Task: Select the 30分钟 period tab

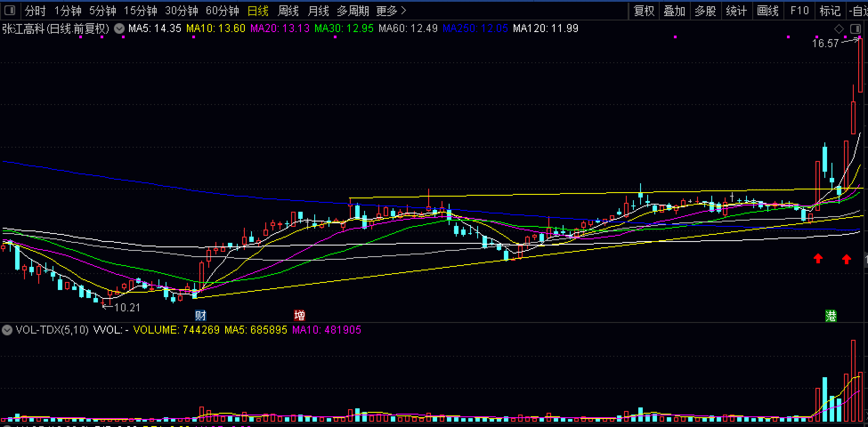Action: 181,11
